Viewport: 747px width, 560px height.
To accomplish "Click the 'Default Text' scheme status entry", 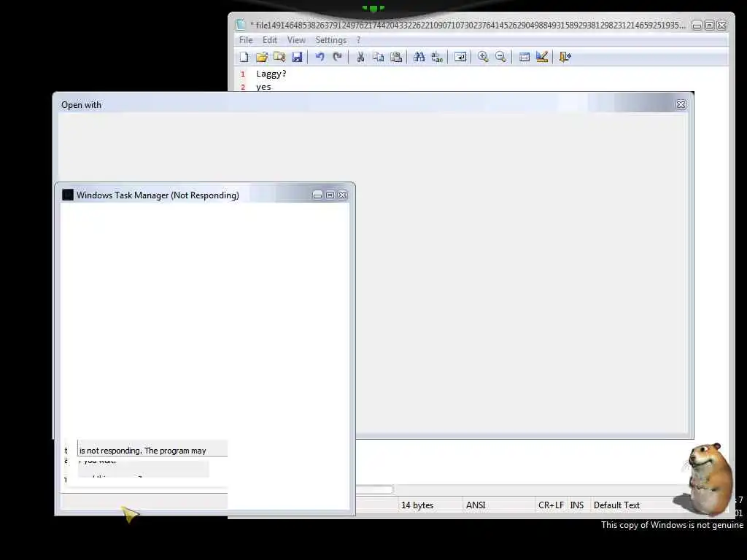I will (x=616, y=505).
